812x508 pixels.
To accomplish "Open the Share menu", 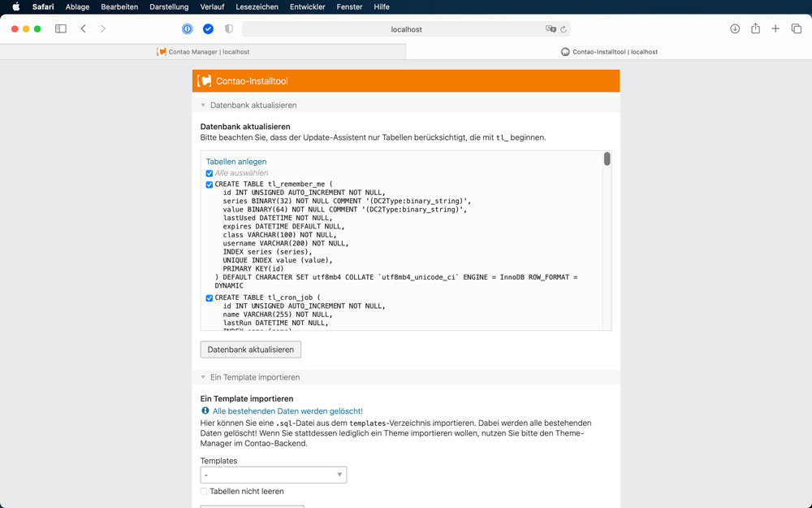I will 755,28.
